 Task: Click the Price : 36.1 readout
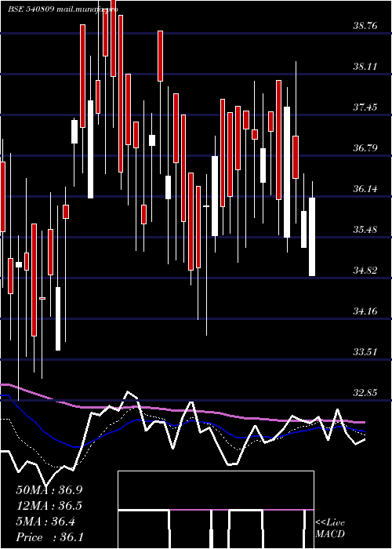click(x=49, y=537)
